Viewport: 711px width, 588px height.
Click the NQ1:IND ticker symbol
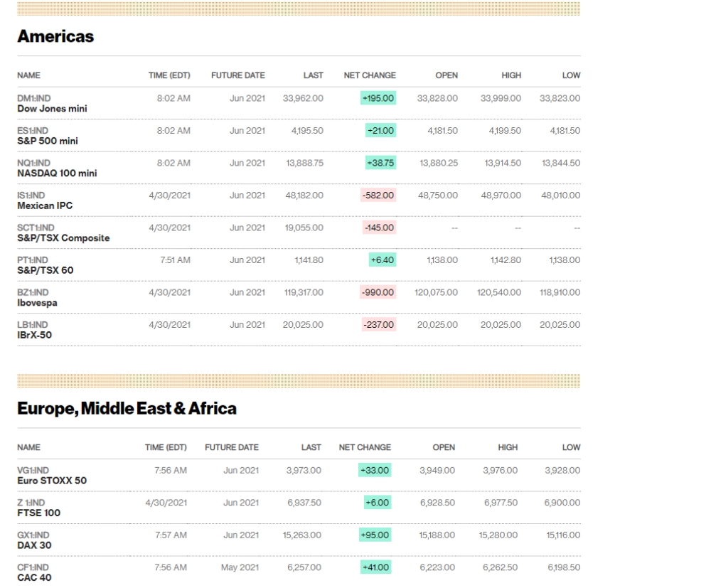33,164
